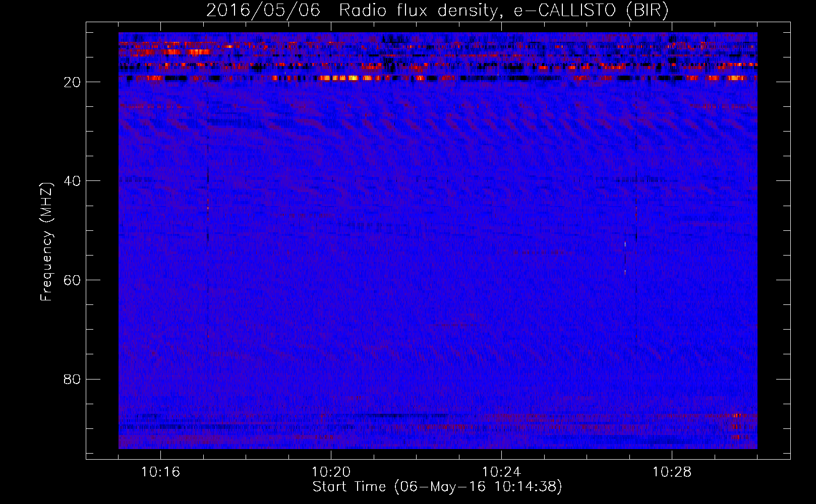Click the 10:28 time tick label
816x504 pixels.
click(x=672, y=472)
